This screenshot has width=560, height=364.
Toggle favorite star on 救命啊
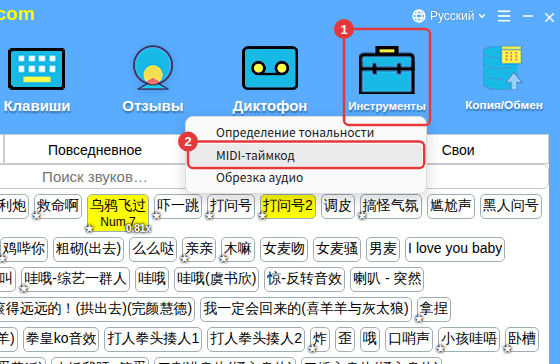[x=36, y=215]
